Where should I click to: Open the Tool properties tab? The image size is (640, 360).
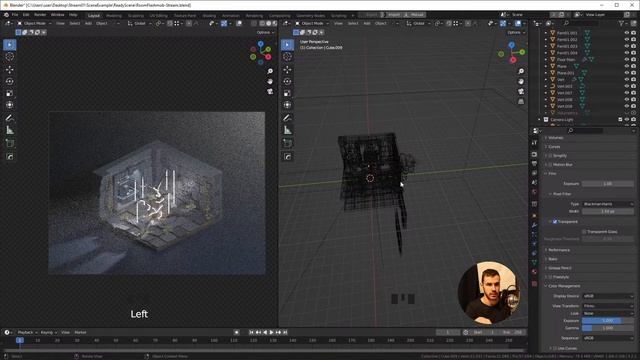click(534, 142)
